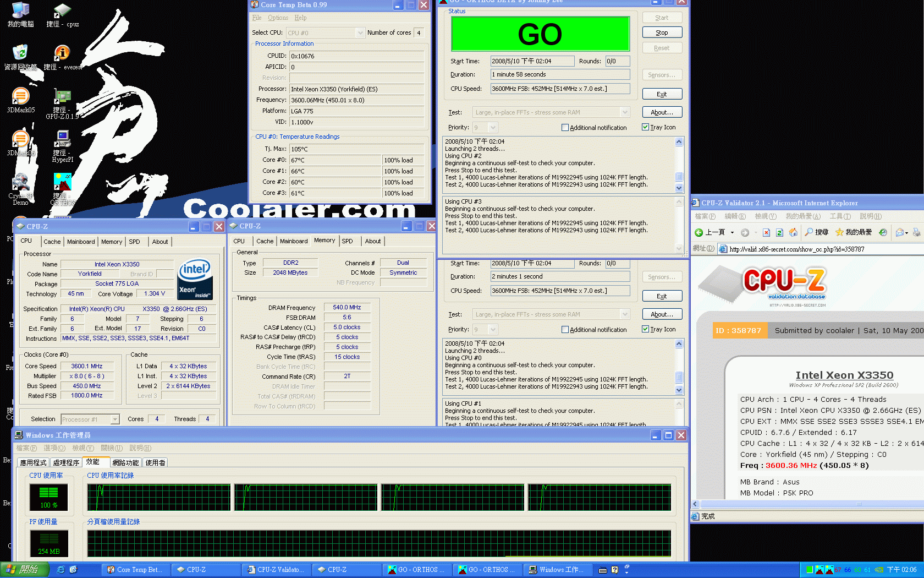The width and height of the screenshot is (924, 578).
Task: Open the File menu in Core Temp
Action: (x=257, y=18)
